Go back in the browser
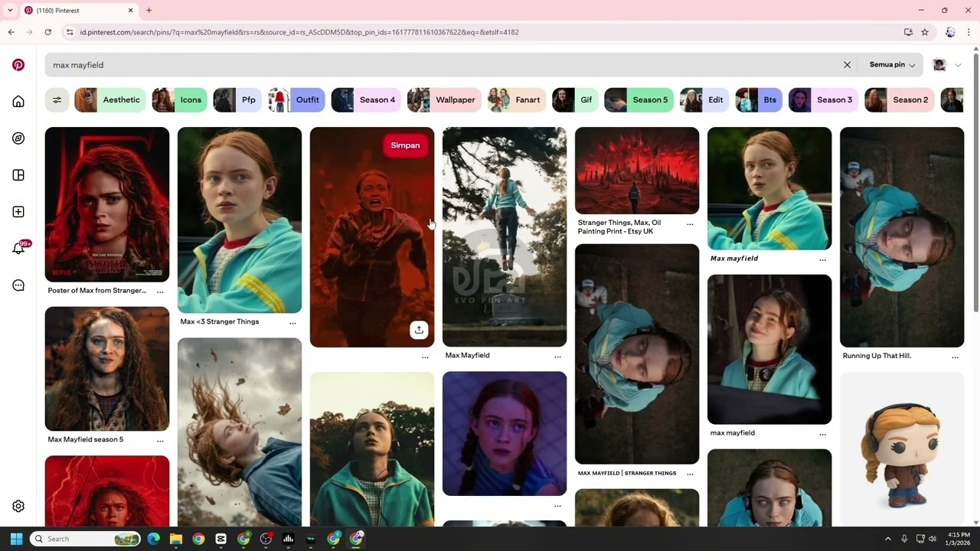The height and width of the screenshot is (551, 980). click(11, 32)
